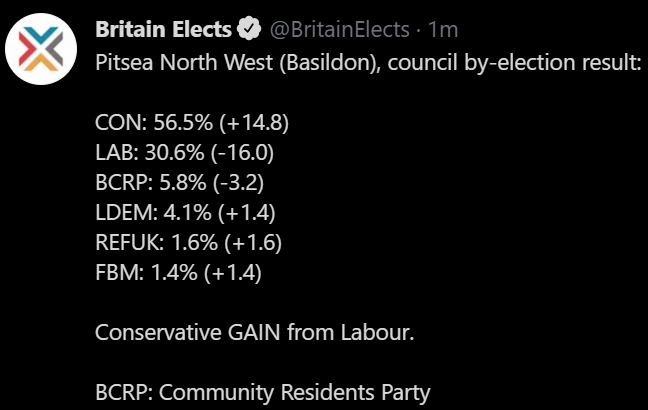Click the 'council by-election result' text
The width and height of the screenshot is (648, 410).
(516, 63)
